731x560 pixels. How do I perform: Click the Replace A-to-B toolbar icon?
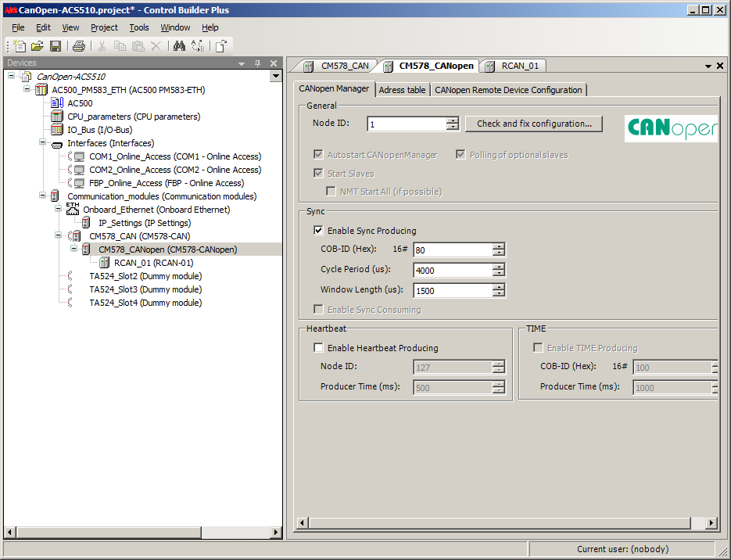[198, 46]
